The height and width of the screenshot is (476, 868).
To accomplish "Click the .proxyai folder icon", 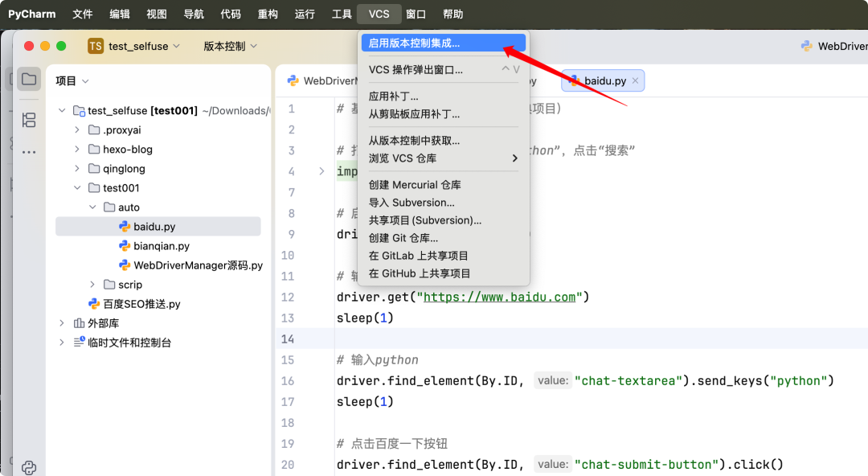I will (x=94, y=129).
